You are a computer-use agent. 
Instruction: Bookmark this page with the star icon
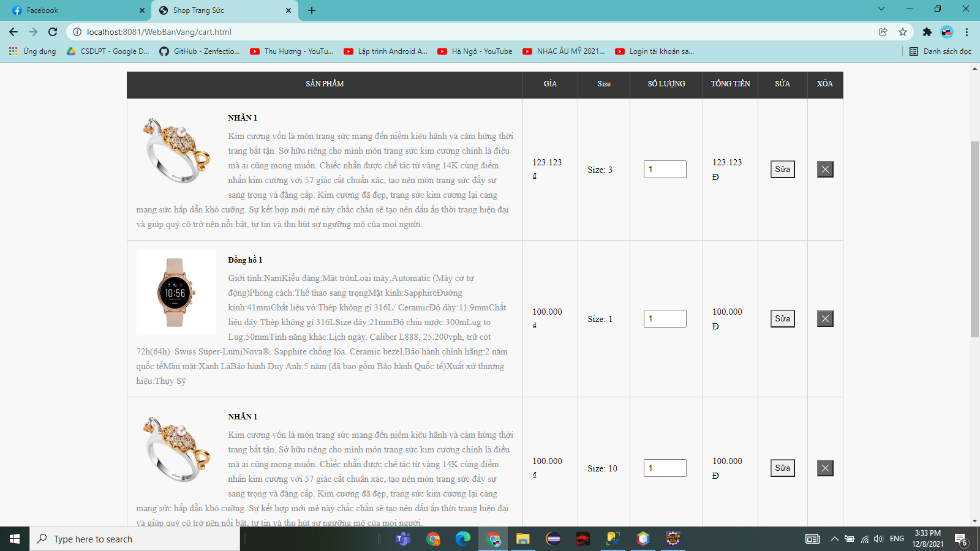point(903,31)
